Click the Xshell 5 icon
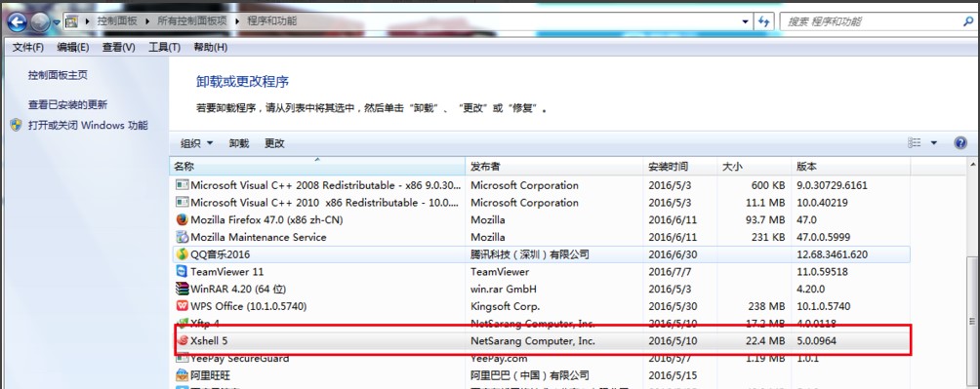Viewport: 980px width, 389px height. 183,341
